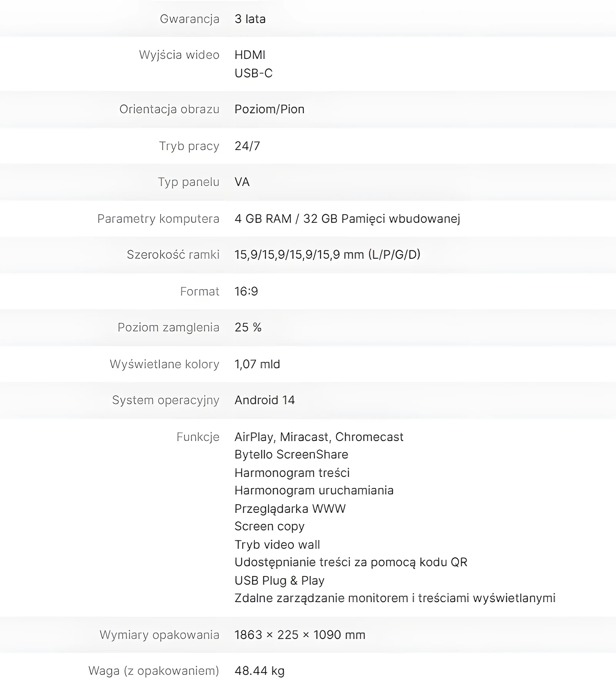The image size is (616, 686).
Task: Click the USB-C video output entry
Action: point(253,73)
